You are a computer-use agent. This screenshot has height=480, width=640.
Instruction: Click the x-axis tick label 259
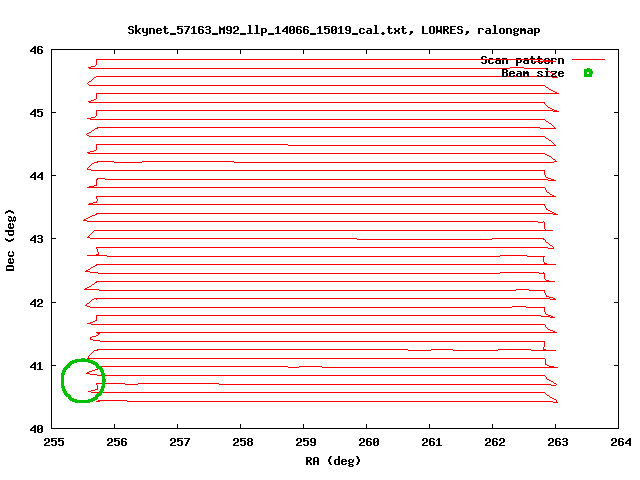tap(305, 442)
